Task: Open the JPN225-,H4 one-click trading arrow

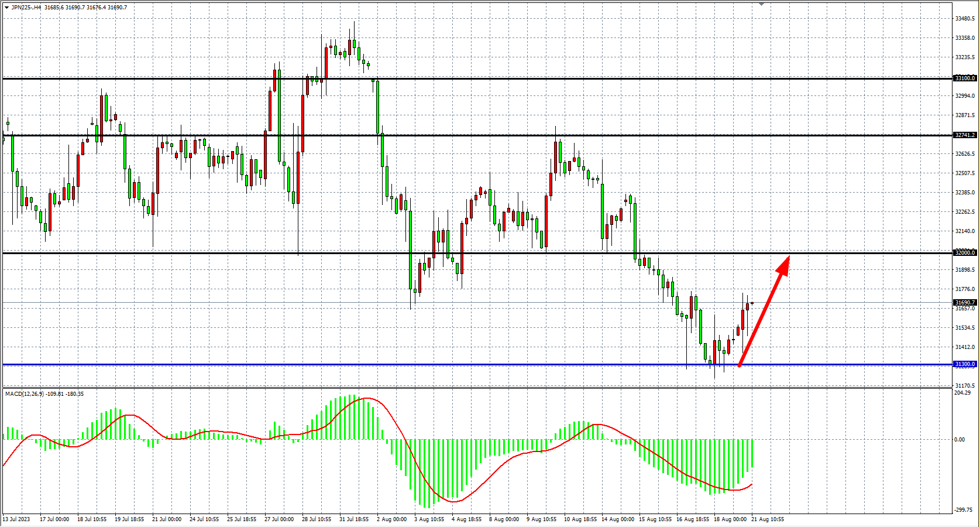Action: click(6, 8)
